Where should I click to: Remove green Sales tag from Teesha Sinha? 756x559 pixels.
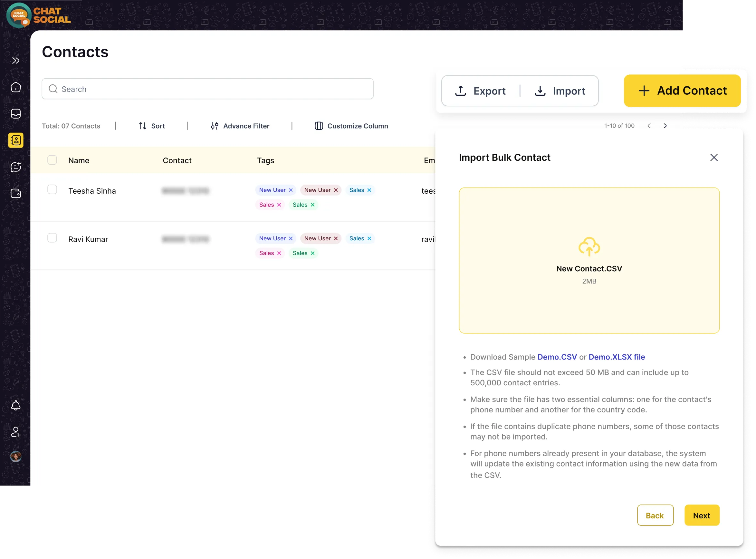[x=312, y=205]
